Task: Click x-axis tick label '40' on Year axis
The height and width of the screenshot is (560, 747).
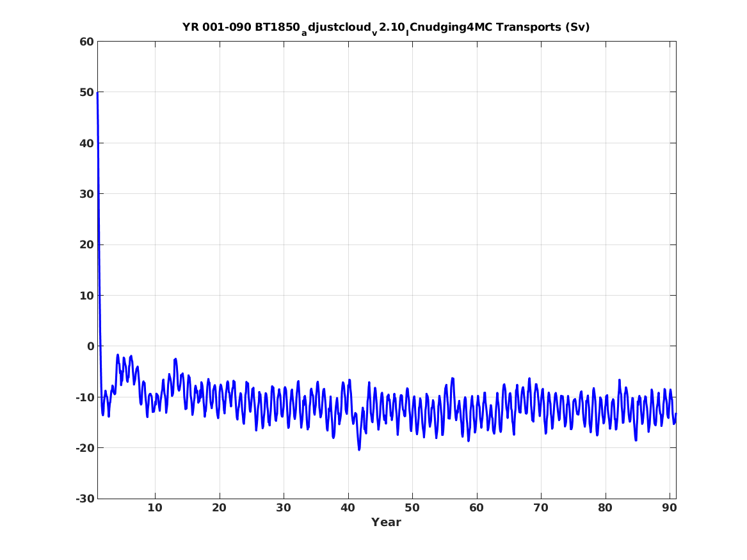Action: click(x=348, y=508)
